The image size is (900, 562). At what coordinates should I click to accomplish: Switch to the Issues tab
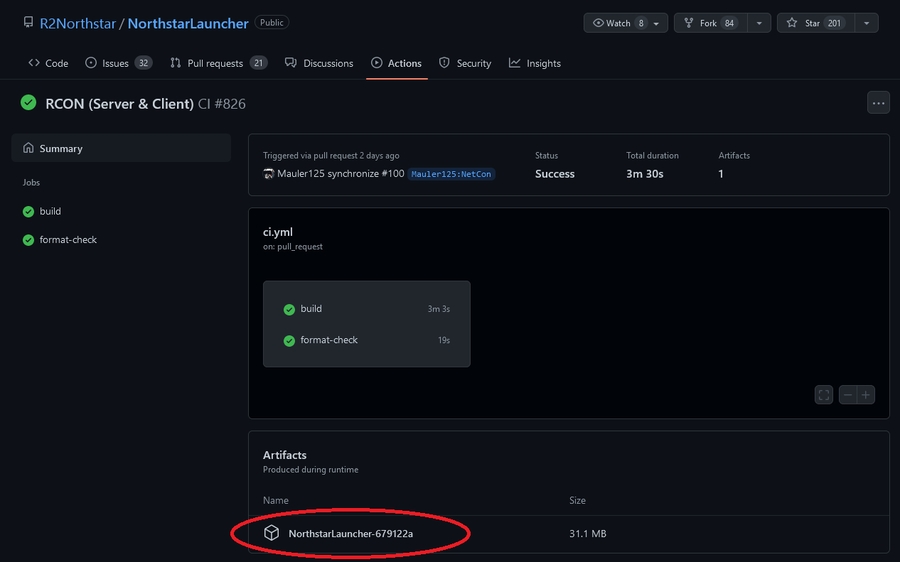point(118,63)
